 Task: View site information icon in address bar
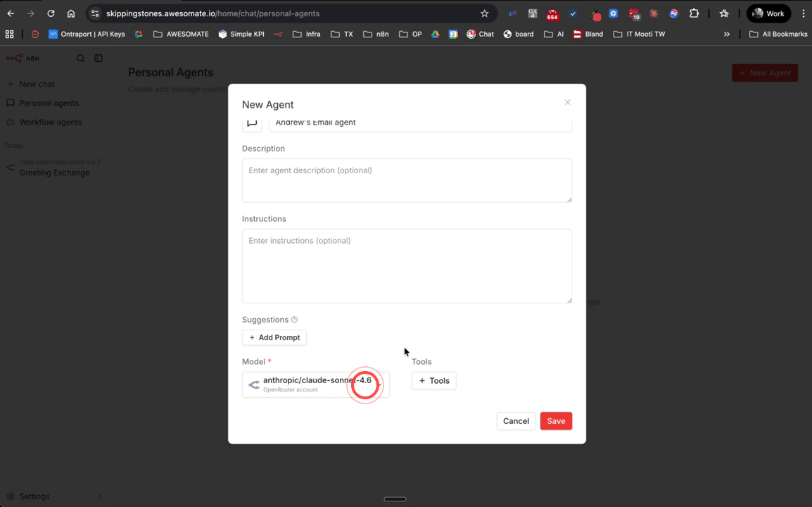95,13
